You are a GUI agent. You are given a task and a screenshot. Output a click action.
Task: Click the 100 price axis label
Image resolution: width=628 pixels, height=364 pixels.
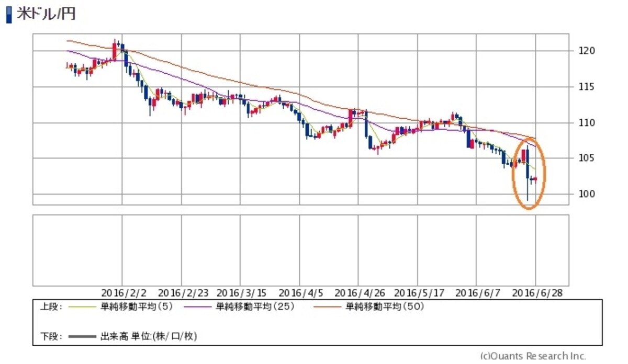580,194
